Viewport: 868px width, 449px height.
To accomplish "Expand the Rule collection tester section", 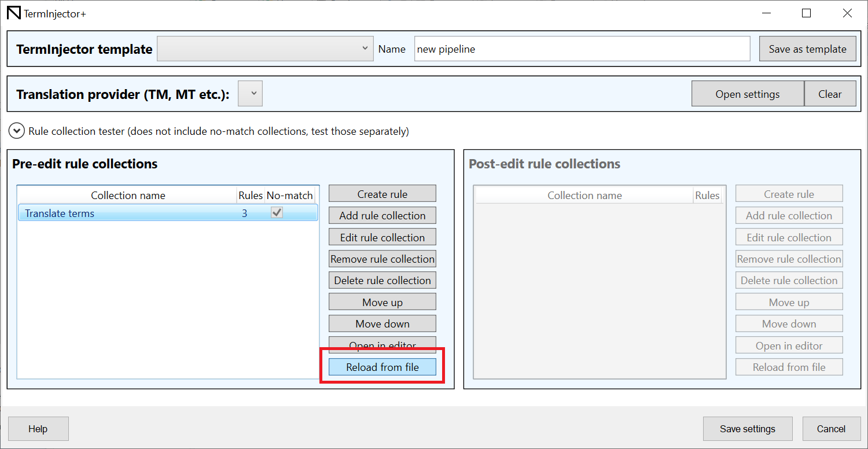I will 17,131.
